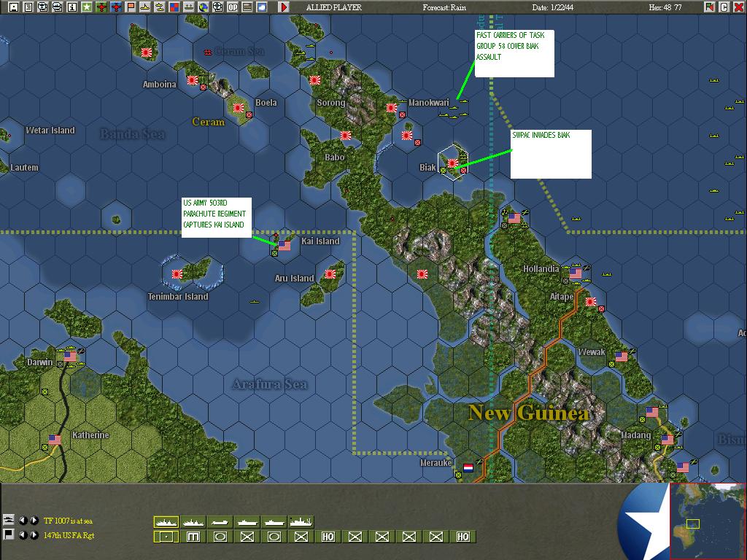Click the Japanese flag base at Biak
Image resolution: width=747 pixels, height=560 pixels.
453,163
